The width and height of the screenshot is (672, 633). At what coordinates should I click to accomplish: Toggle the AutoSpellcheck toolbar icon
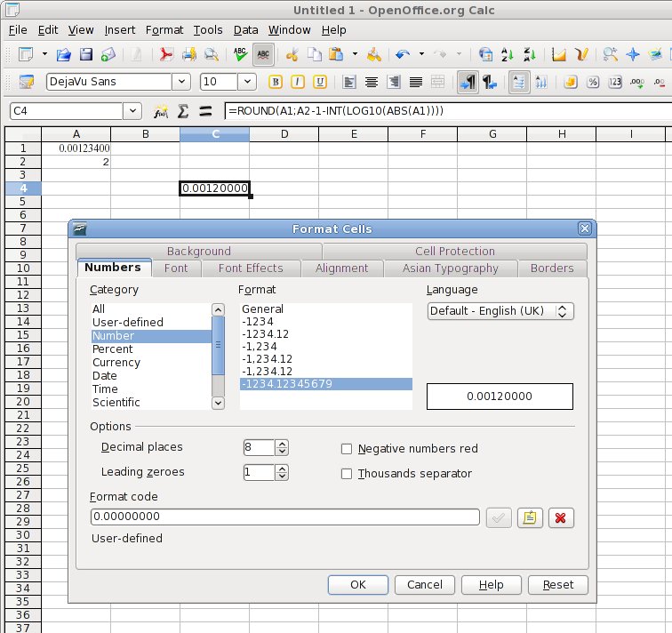coord(263,54)
